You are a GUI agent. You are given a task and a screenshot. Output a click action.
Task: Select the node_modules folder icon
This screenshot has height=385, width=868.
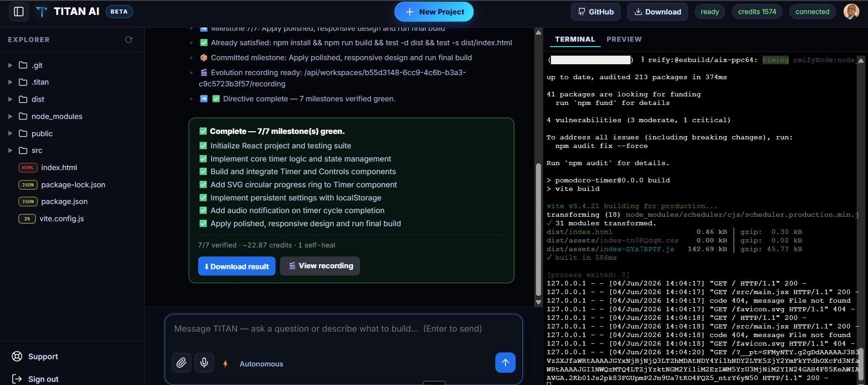23,116
